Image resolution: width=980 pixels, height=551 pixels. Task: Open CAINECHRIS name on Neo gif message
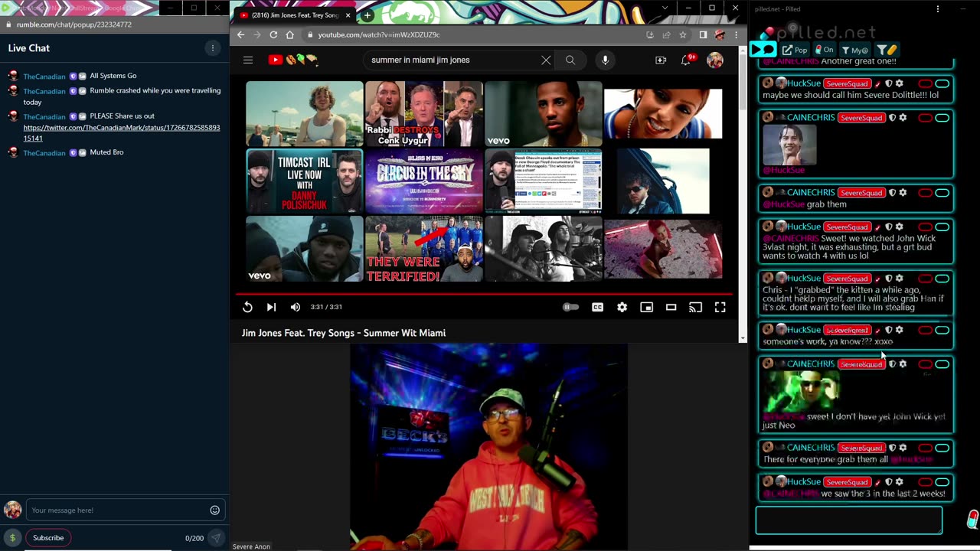tap(810, 364)
